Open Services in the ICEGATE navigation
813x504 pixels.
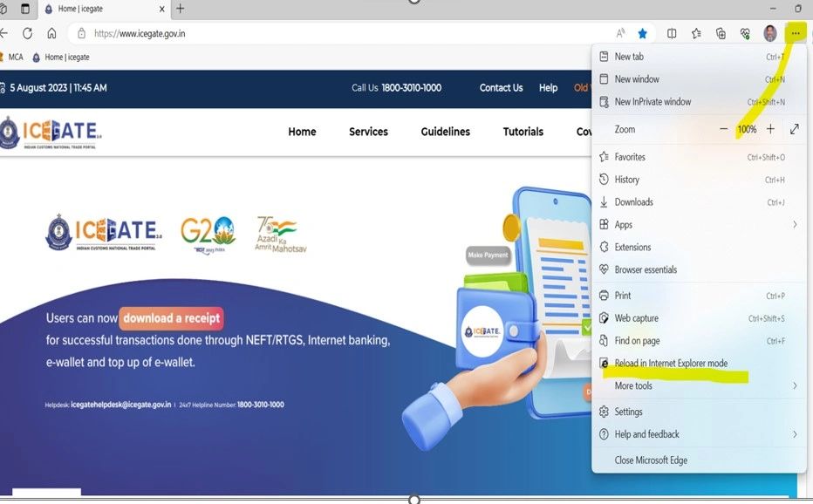click(x=368, y=132)
